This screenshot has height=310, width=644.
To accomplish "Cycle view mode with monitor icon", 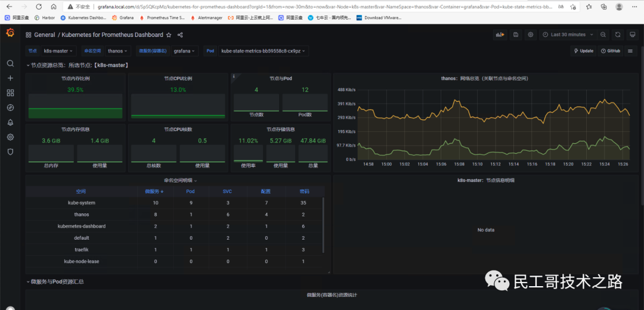I will [632, 35].
